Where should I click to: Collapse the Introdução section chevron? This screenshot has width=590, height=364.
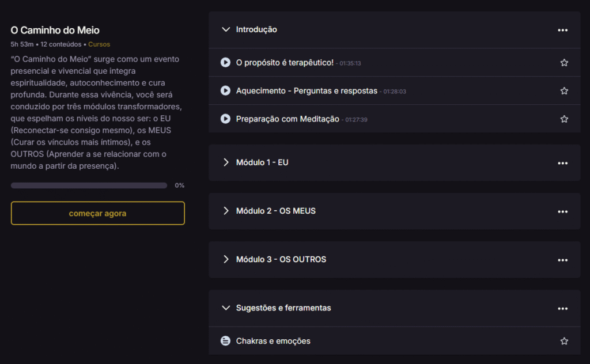pyautogui.click(x=226, y=29)
